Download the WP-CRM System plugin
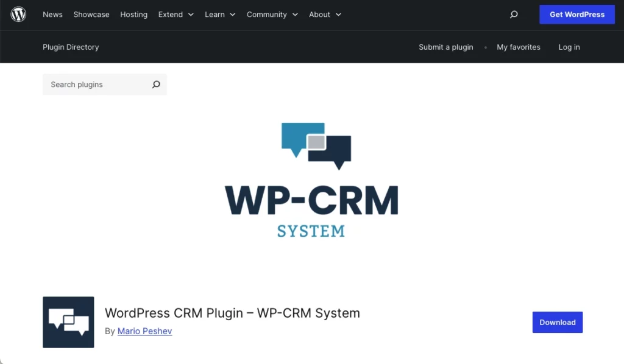Image resolution: width=624 pixels, height=364 pixels. (x=557, y=322)
